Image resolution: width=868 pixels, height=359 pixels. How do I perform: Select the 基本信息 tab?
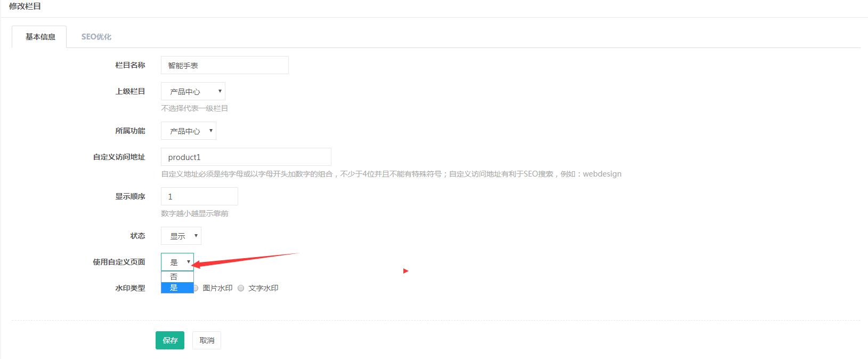pos(40,37)
